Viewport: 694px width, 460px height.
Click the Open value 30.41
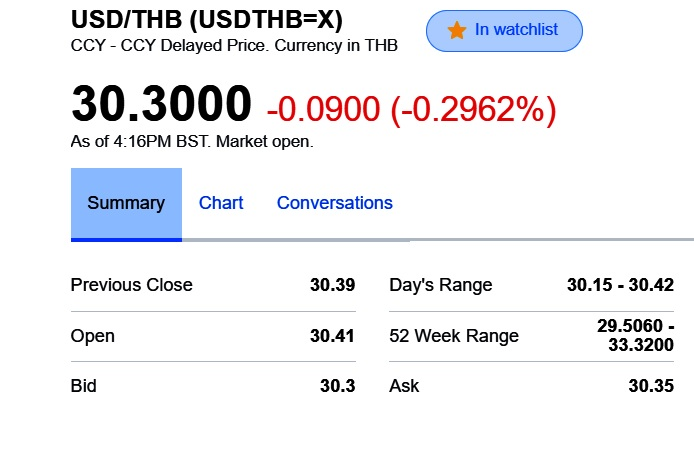(332, 336)
